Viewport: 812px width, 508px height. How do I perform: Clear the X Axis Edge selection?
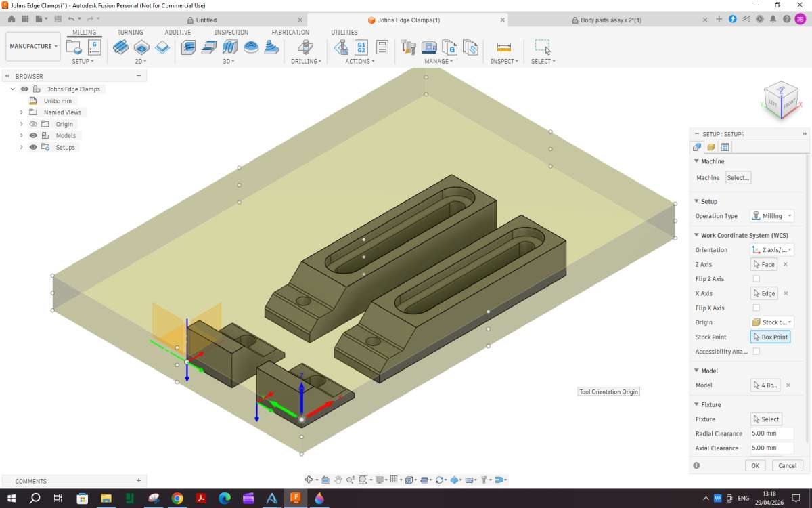[786, 293]
